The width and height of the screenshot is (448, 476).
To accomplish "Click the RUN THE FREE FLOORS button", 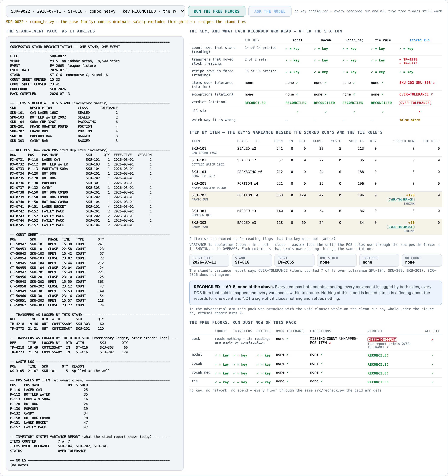I will point(216,11).
